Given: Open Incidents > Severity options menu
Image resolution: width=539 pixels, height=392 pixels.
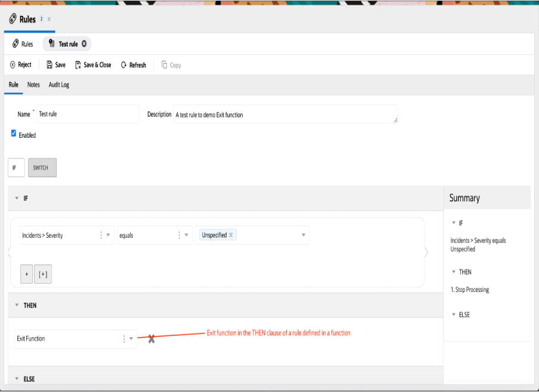Looking at the screenshot, I should [101, 235].
